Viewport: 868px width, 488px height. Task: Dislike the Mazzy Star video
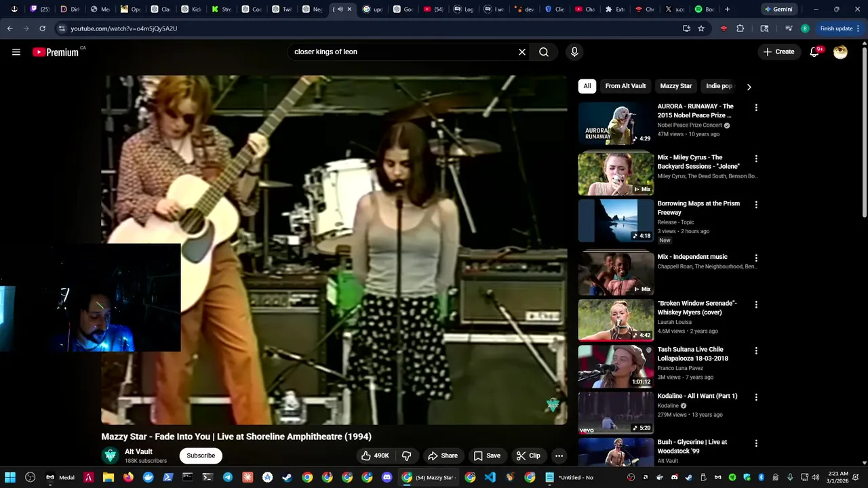click(x=407, y=455)
